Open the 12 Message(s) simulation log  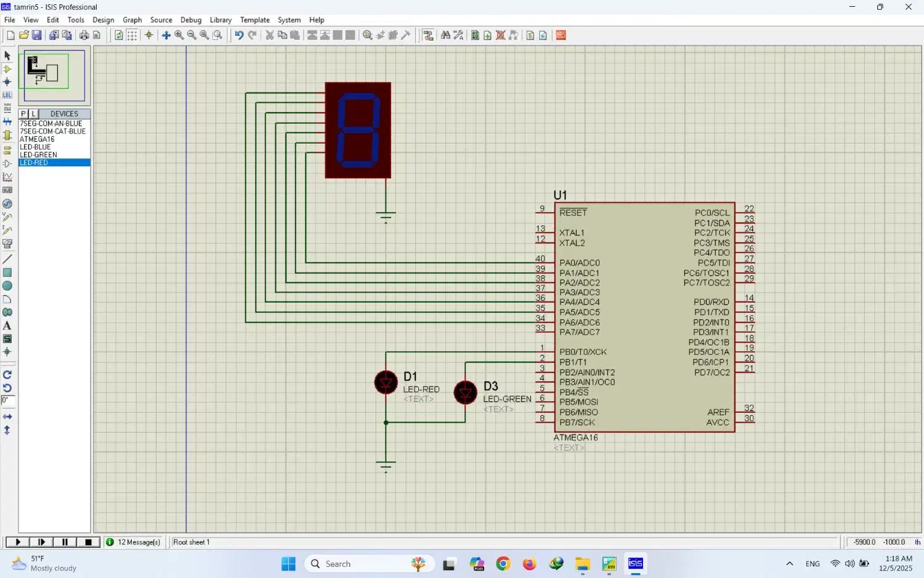133,542
